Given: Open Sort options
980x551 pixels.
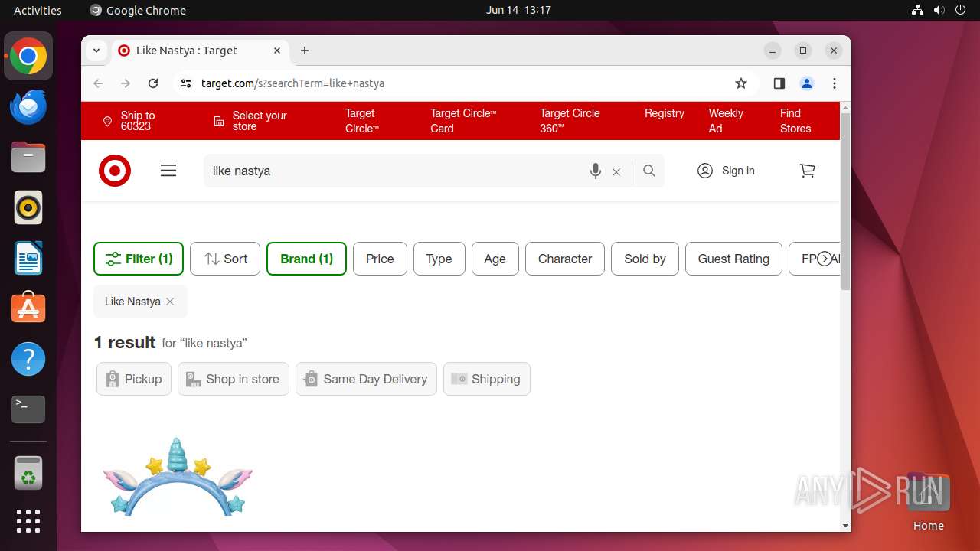Looking at the screenshot, I should [225, 259].
